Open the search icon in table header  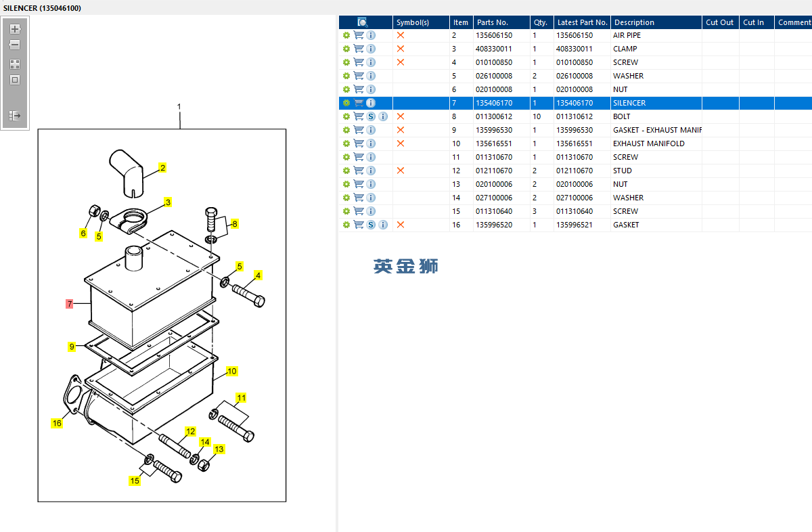363,22
